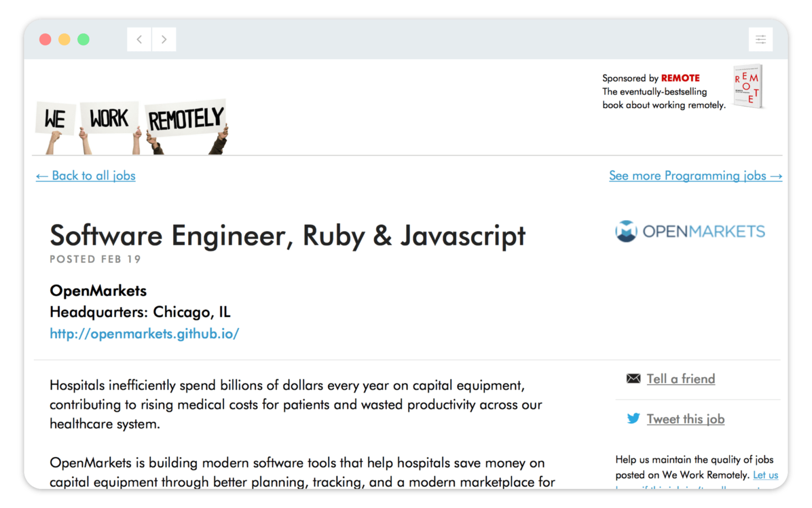The image size is (812, 508).
Task: Click Tell a friend
Action: click(x=681, y=379)
